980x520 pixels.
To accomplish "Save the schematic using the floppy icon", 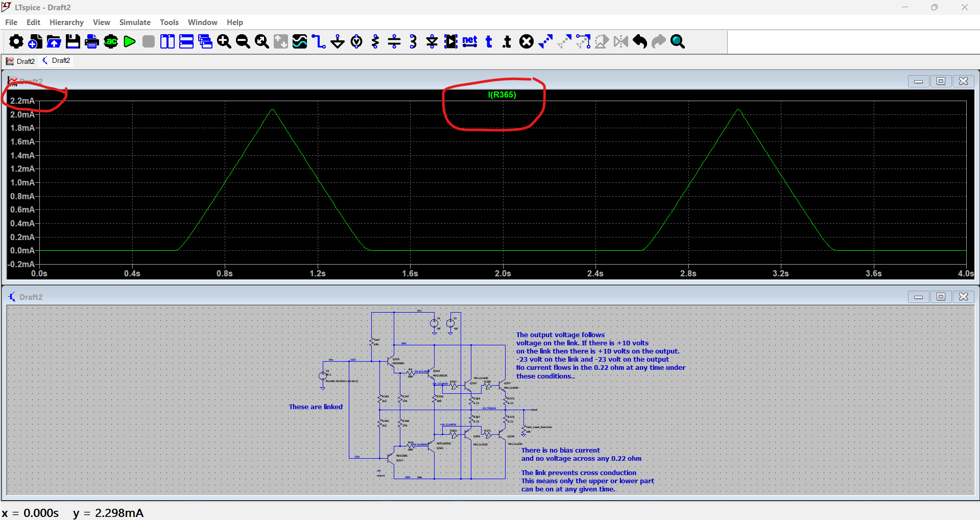I will [x=73, y=41].
